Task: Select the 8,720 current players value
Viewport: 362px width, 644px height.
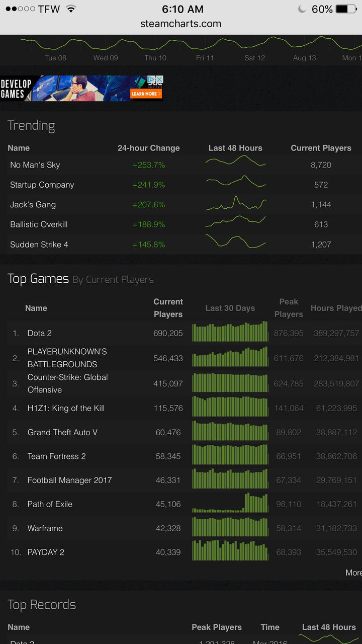Action: (x=321, y=165)
